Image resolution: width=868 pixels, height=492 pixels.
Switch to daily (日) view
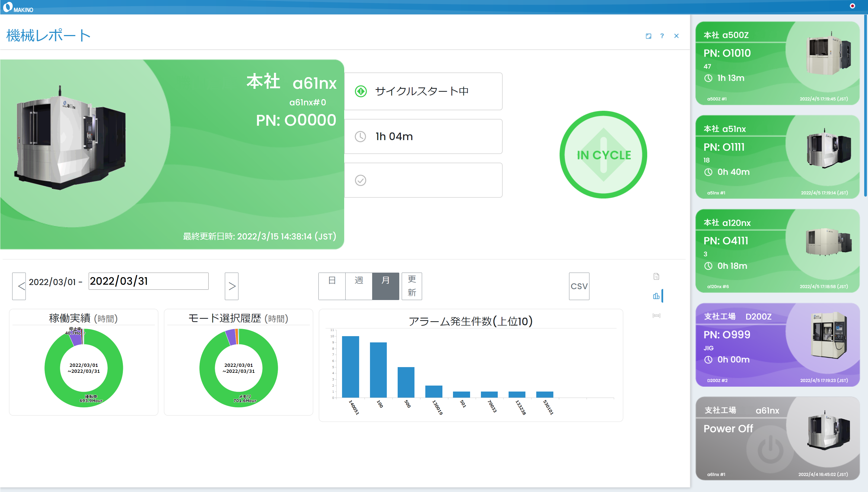pyautogui.click(x=332, y=286)
